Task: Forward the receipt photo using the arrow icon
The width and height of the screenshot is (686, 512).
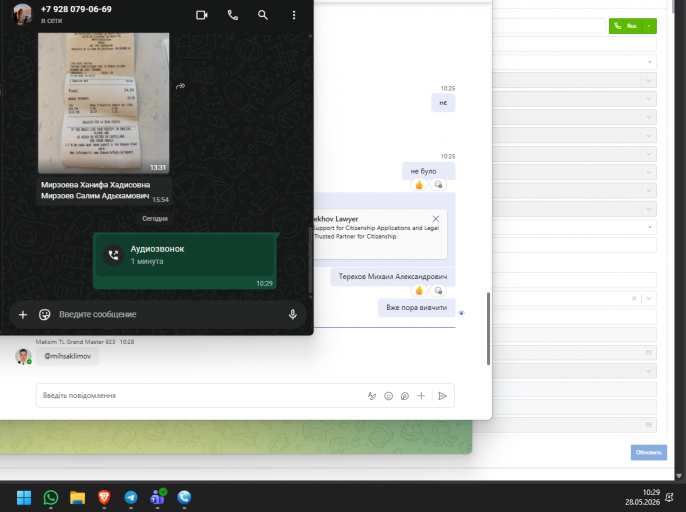Action: click(x=180, y=86)
